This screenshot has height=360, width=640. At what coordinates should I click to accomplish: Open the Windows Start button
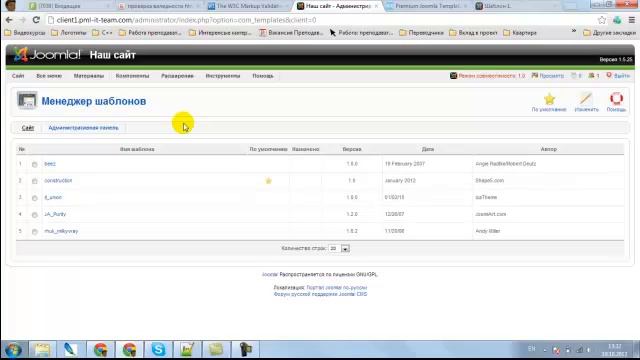coord(13,350)
